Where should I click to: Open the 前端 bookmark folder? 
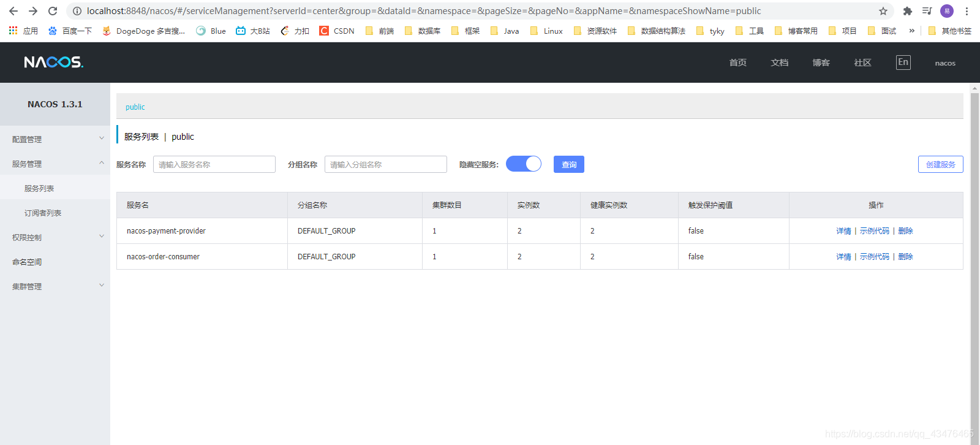380,31
